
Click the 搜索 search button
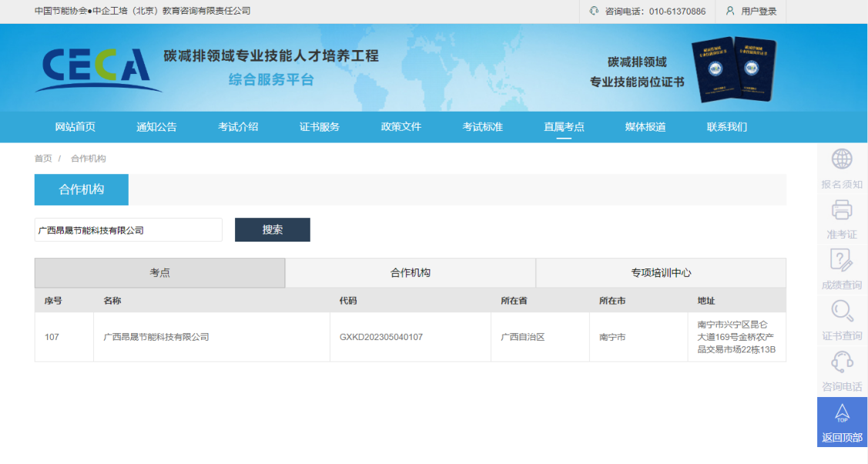click(272, 229)
